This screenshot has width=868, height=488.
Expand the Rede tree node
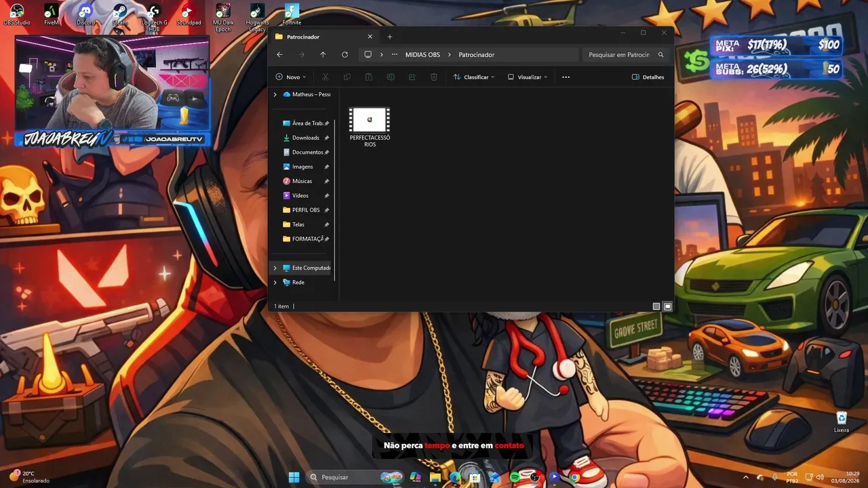pyautogui.click(x=275, y=282)
